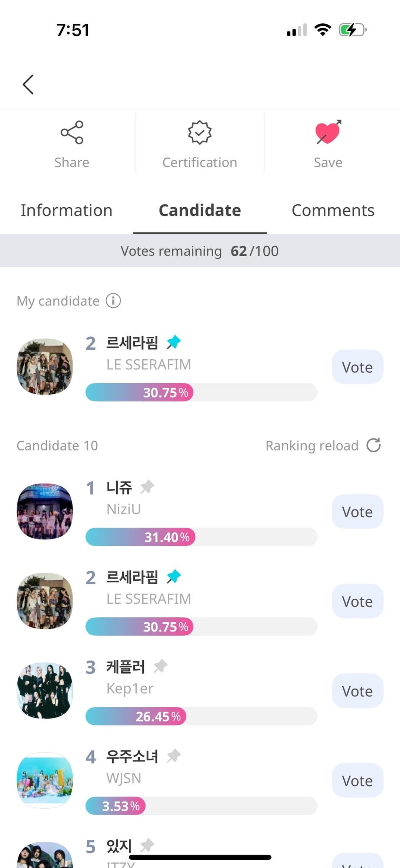Click the NiziU 31.40% progress bar
Screen dimensions: 400x868
pos(201,537)
